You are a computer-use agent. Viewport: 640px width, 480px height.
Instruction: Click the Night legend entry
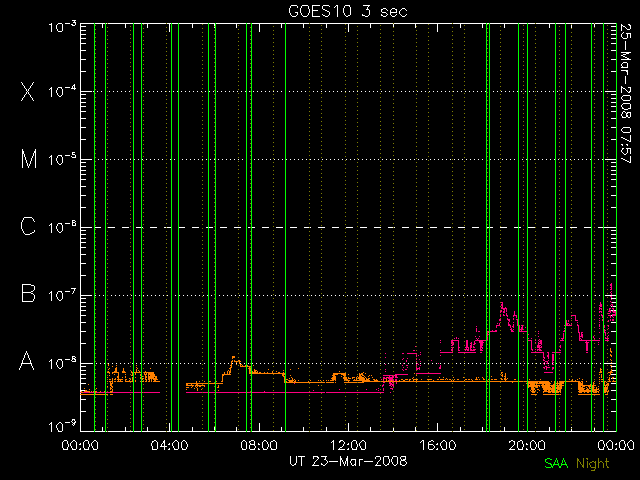pyautogui.click(x=593, y=464)
